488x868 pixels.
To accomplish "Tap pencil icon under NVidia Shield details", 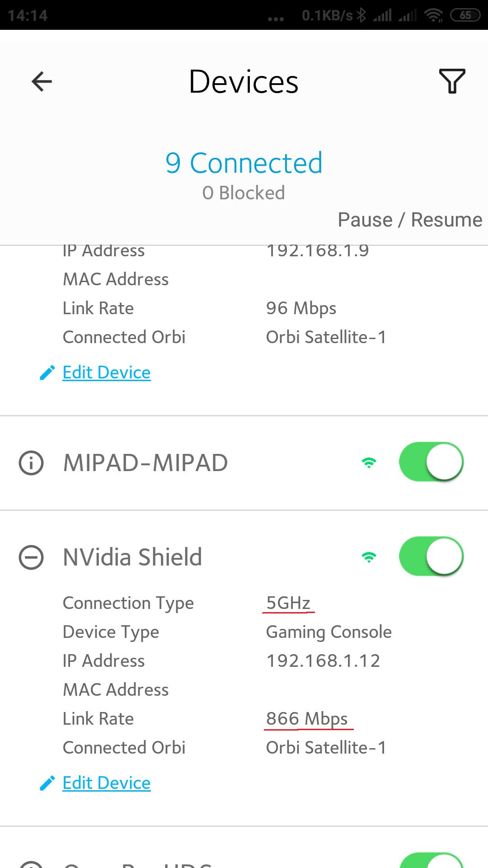I will (x=47, y=783).
